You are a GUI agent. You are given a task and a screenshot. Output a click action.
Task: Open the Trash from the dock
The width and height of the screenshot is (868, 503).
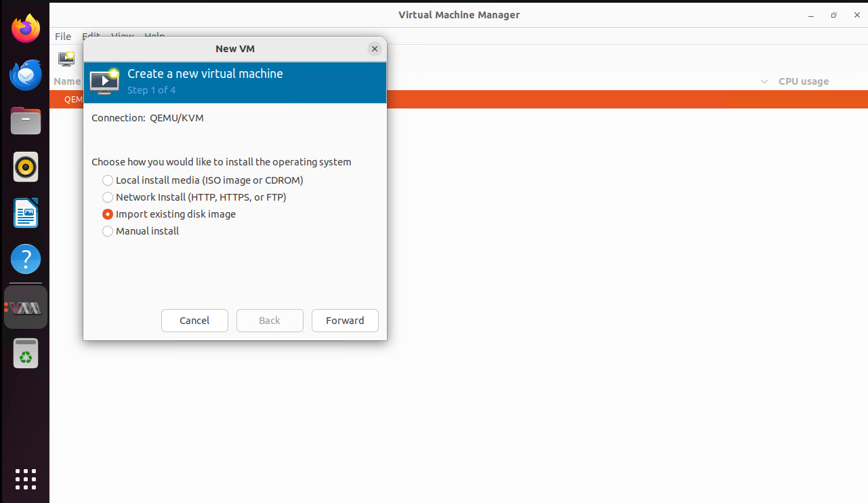[26, 353]
